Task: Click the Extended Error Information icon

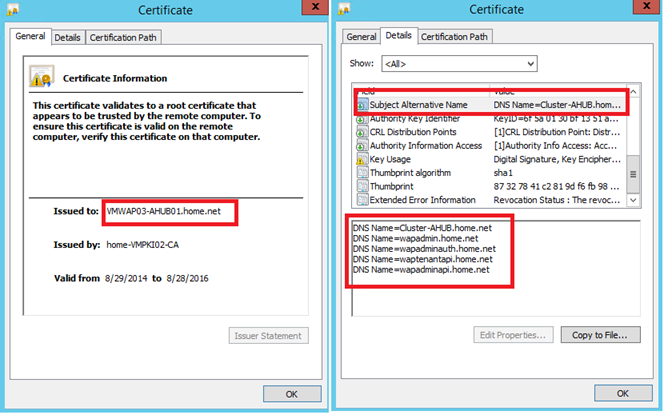Action: coord(362,200)
